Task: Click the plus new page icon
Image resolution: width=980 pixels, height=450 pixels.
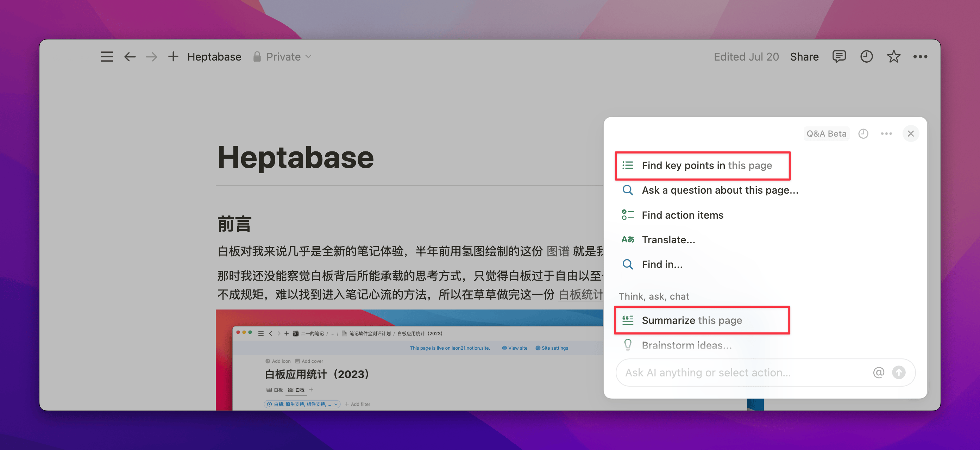Action: tap(173, 57)
